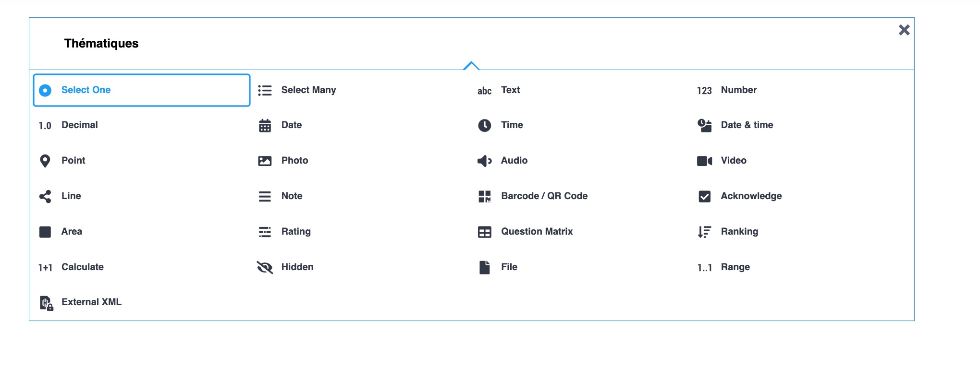Choose the Rating question type

(x=295, y=232)
